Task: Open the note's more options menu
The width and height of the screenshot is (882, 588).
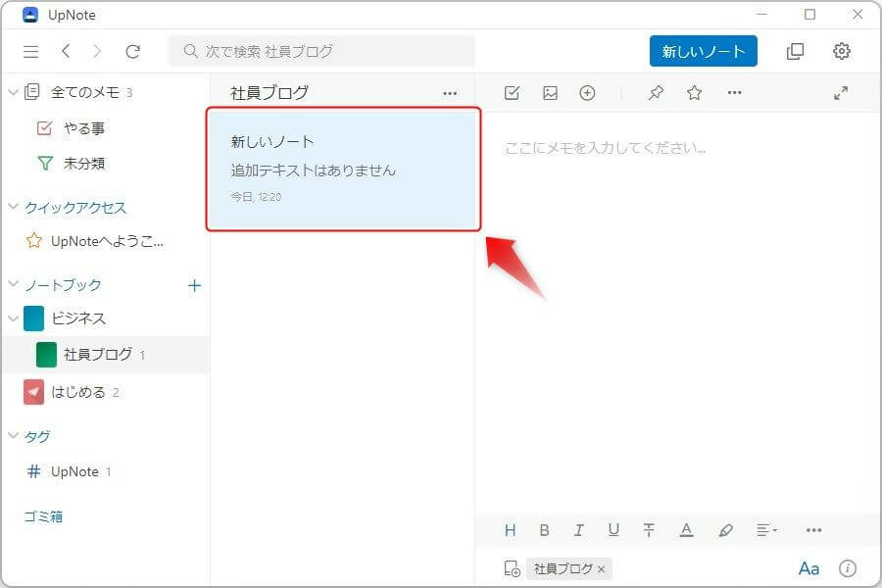Action: click(735, 93)
